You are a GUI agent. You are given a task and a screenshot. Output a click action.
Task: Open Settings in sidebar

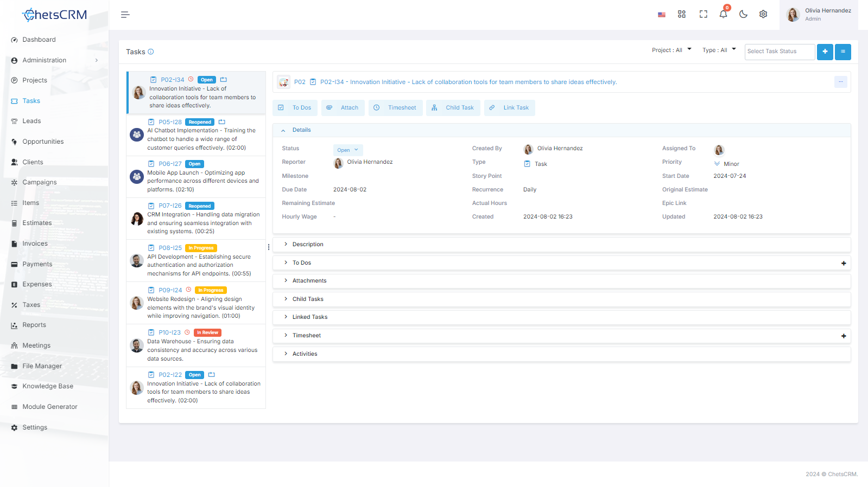click(x=35, y=427)
